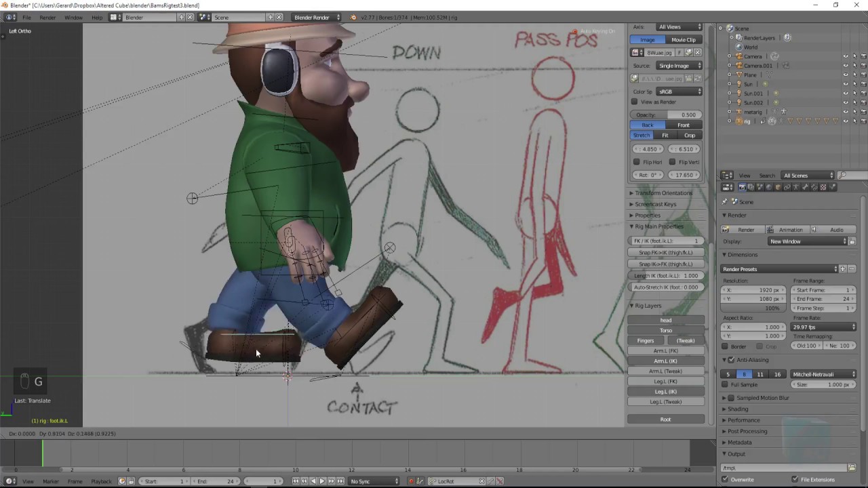
Task: Toggle visibility eye of Camera object
Action: (845, 56)
